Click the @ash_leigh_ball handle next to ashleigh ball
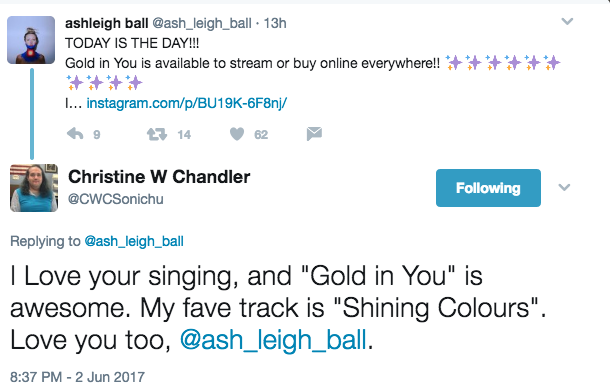The height and width of the screenshot is (388, 610). coord(202,24)
